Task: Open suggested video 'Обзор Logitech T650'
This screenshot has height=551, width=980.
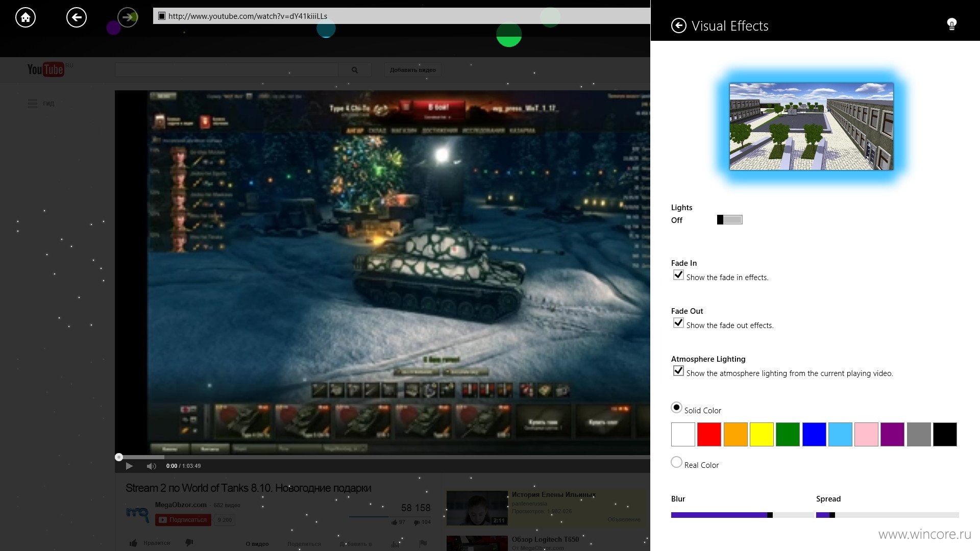Action: [546, 539]
